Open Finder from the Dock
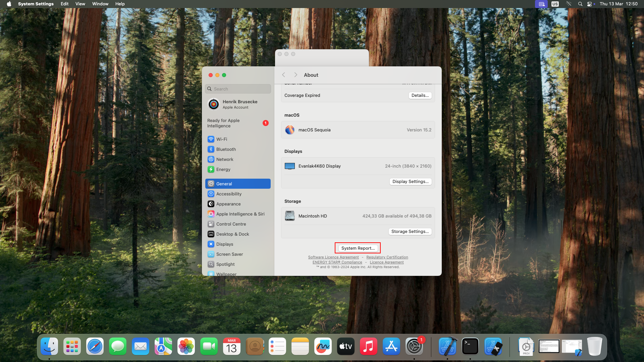The height and width of the screenshot is (362, 644). 49,346
